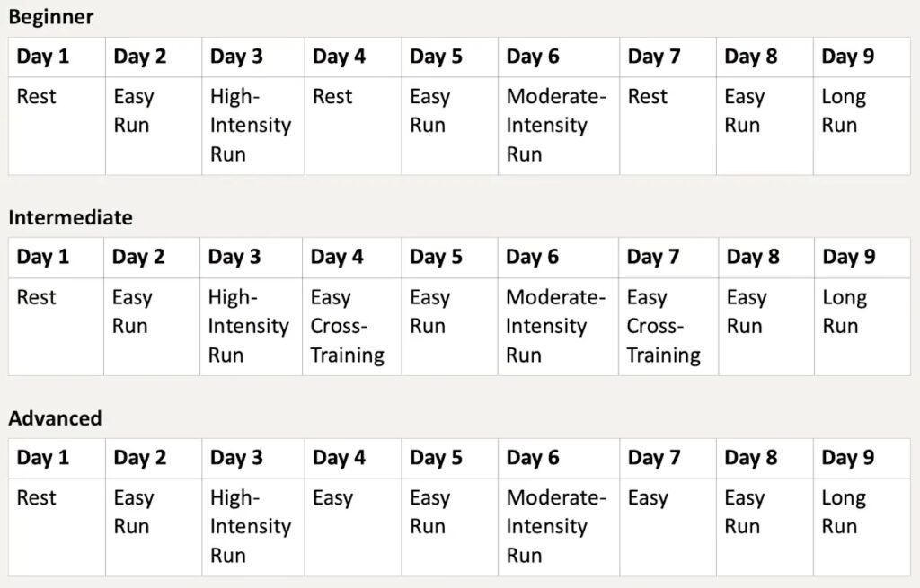Viewport: 920px width, 588px height.
Task: Select Advanced Day 7 Easy cell
Action: tap(668, 526)
